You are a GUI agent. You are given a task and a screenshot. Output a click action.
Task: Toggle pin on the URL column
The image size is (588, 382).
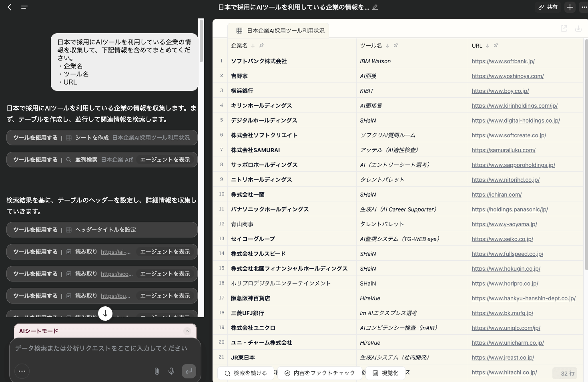496,46
